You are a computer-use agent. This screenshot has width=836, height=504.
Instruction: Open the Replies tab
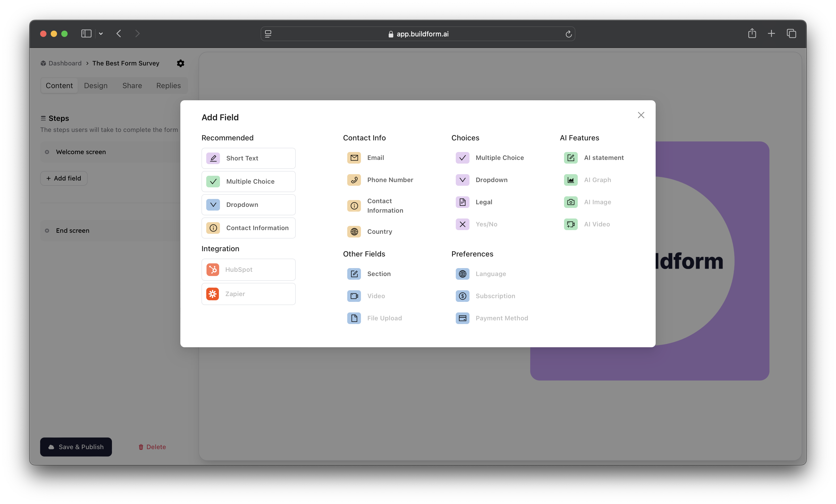168,85
